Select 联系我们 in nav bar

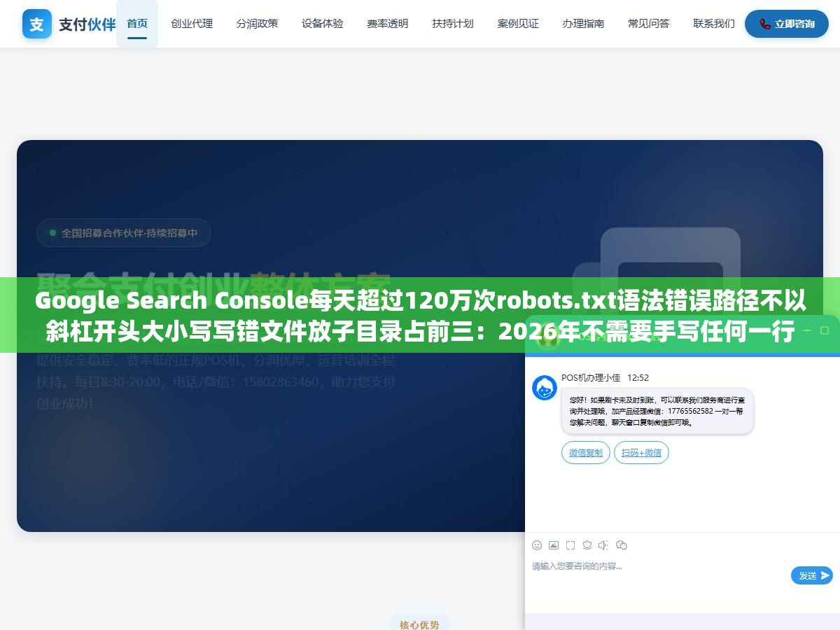pyautogui.click(x=714, y=24)
